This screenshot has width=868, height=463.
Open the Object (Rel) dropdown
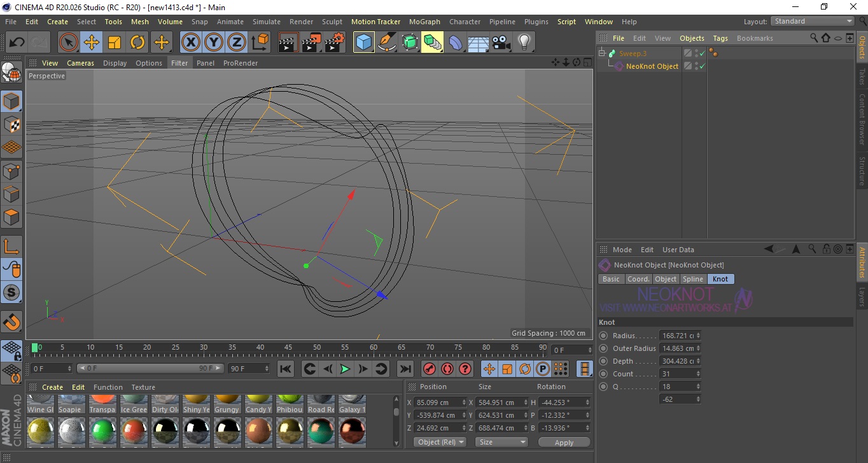click(440, 442)
